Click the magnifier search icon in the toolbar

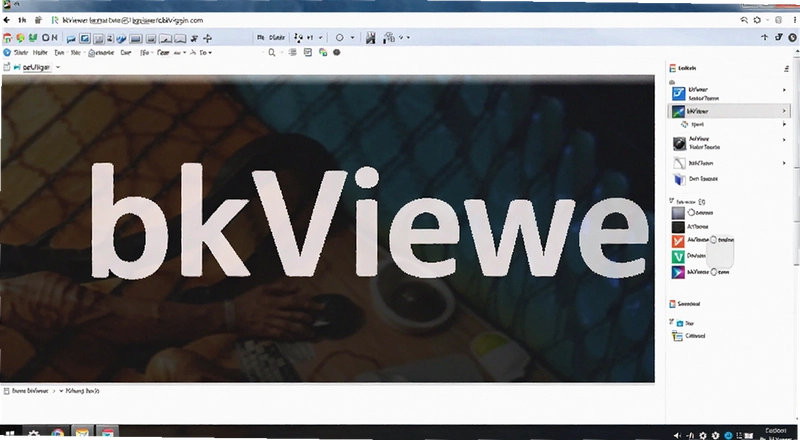(272, 53)
